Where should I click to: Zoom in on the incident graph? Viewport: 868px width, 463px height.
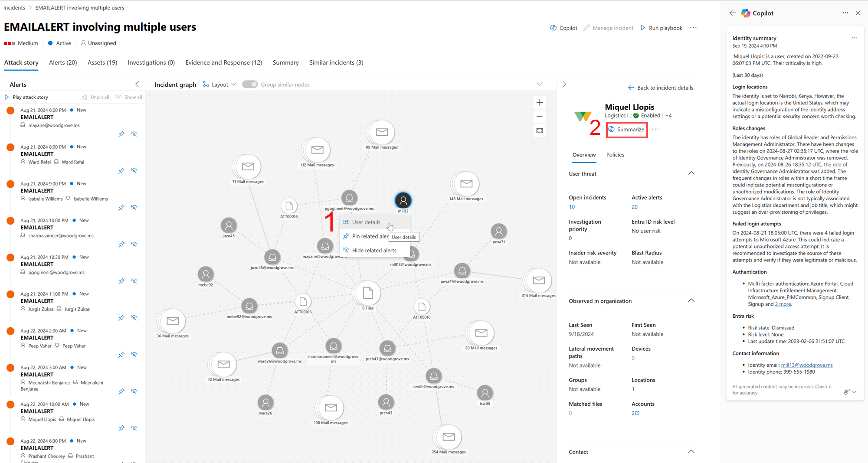point(540,103)
